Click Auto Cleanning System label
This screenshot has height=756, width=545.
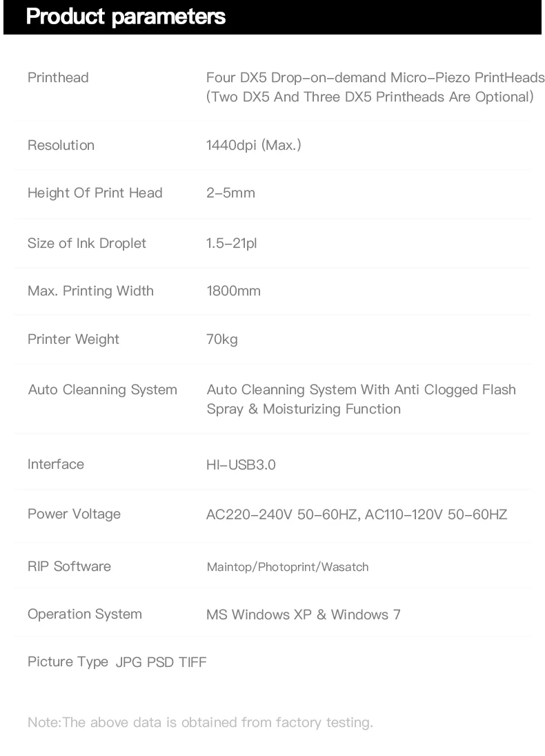click(x=103, y=389)
